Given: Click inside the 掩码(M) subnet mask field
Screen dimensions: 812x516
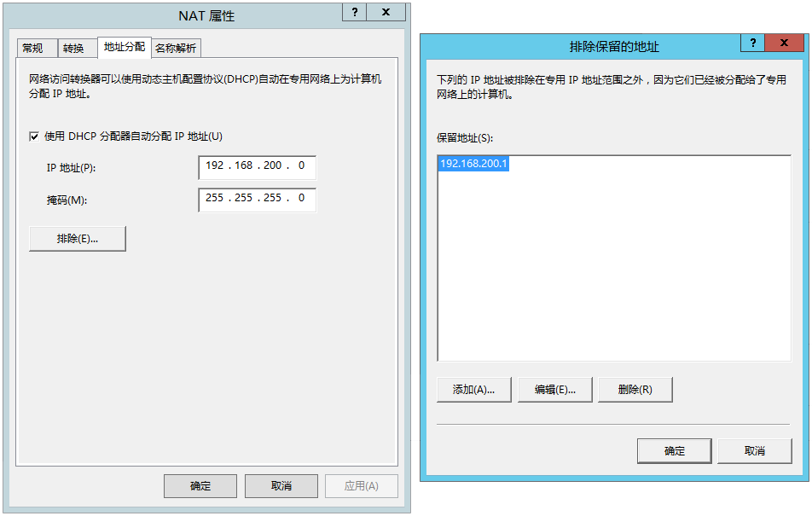Looking at the screenshot, I should click(256, 200).
